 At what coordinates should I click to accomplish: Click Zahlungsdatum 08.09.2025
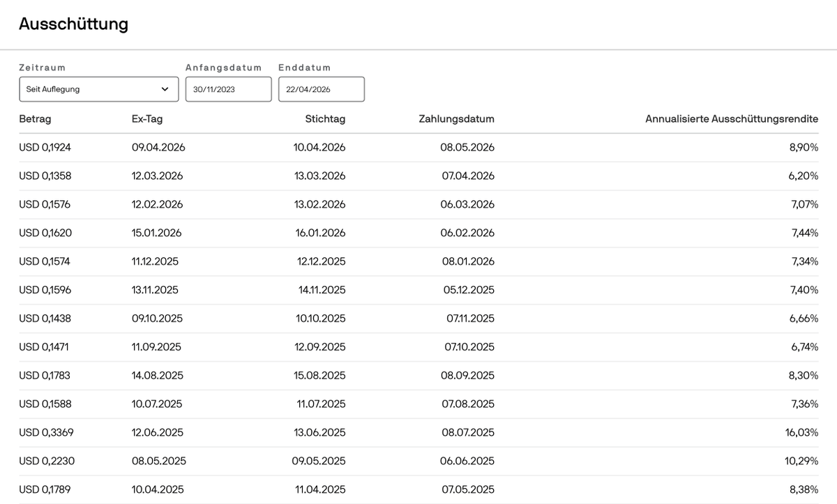coord(468,376)
